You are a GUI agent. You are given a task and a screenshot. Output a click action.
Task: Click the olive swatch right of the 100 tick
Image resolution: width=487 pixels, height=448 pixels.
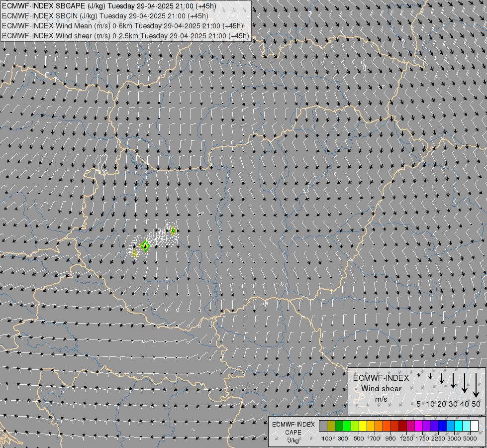(x=331, y=426)
